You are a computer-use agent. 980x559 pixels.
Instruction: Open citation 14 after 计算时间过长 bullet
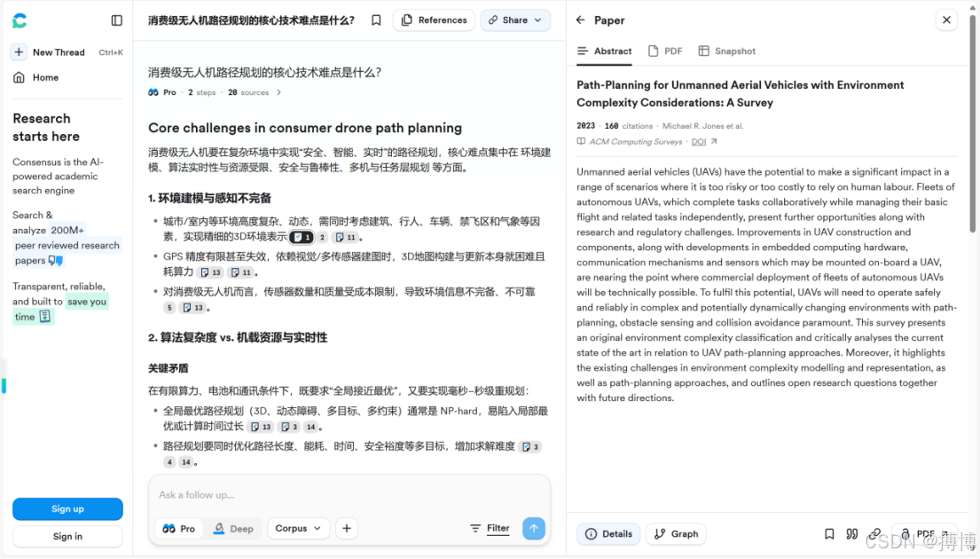[310, 427]
